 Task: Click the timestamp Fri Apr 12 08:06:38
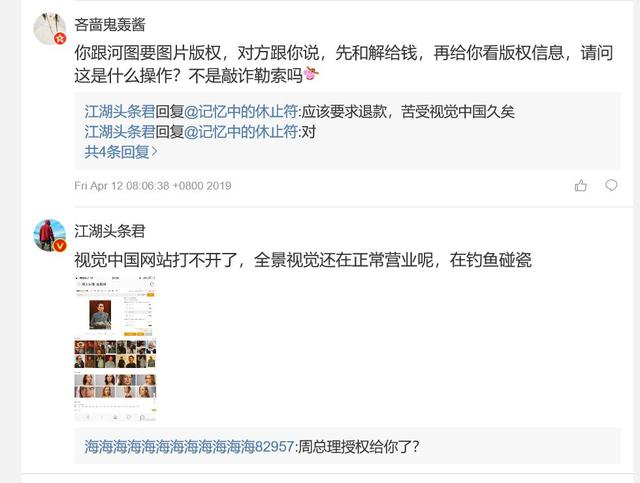point(153,186)
